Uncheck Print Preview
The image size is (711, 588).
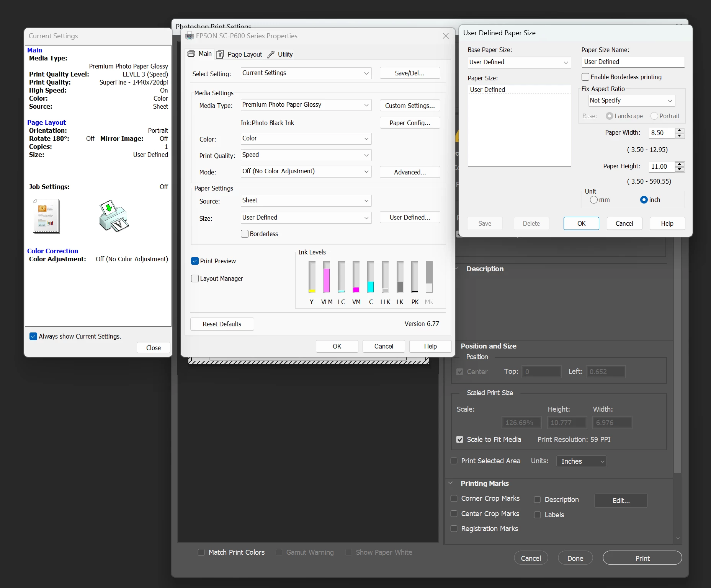(195, 261)
